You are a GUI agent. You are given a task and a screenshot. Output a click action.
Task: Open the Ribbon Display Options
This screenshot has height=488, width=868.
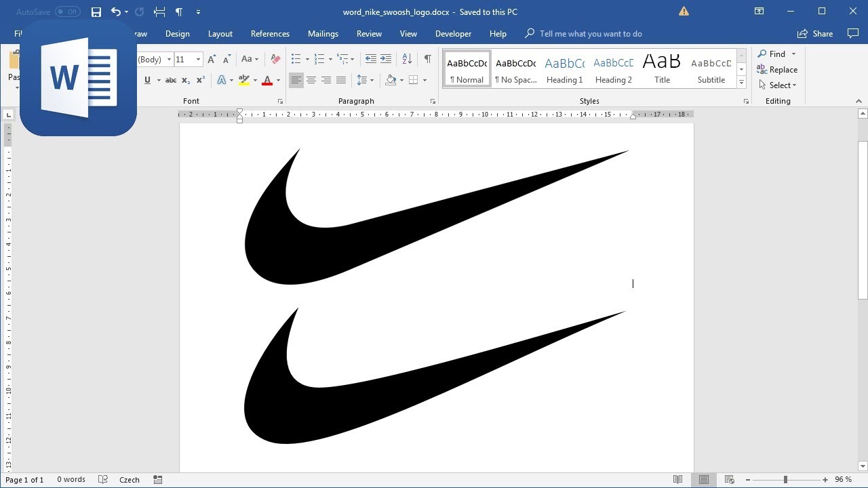759,12
